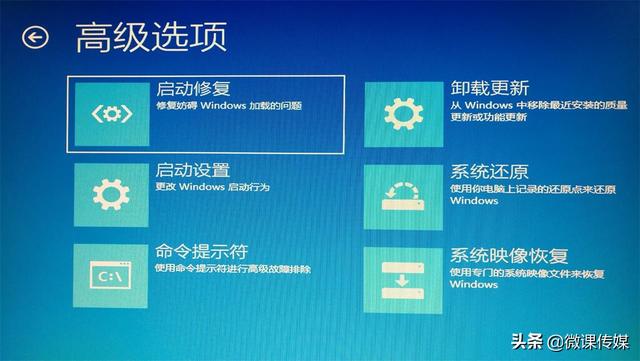This screenshot has width=640, height=361.
Task: Open the 启动修复 startup repair tile icon
Action: point(112,114)
